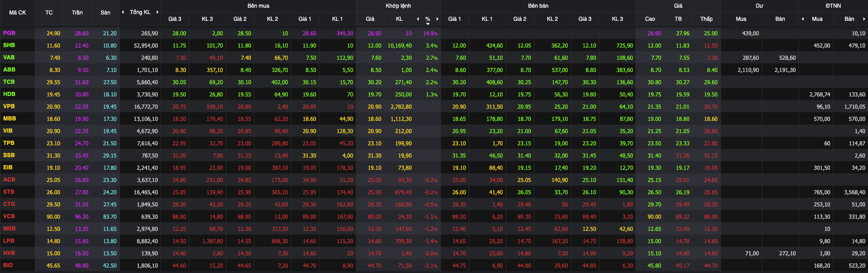Click the EIB ticker symbol
868x273 pixels.
pos(8,168)
